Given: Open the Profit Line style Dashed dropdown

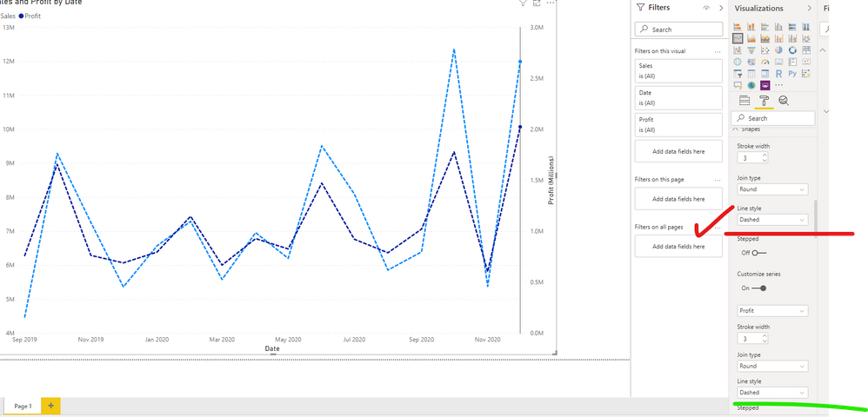Looking at the screenshot, I should 772,393.
